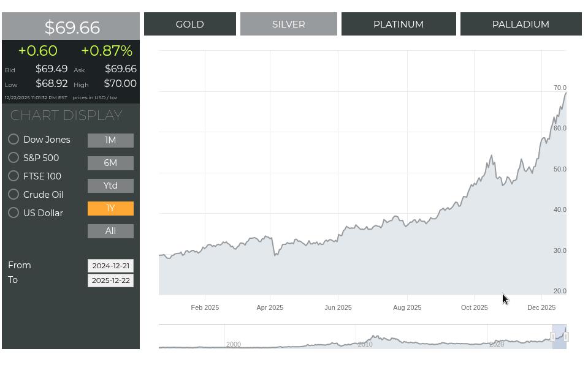Screen dimensions: 588x365
Task: Click the 'prices in USD / toz' note
Action: pyautogui.click(x=95, y=97)
